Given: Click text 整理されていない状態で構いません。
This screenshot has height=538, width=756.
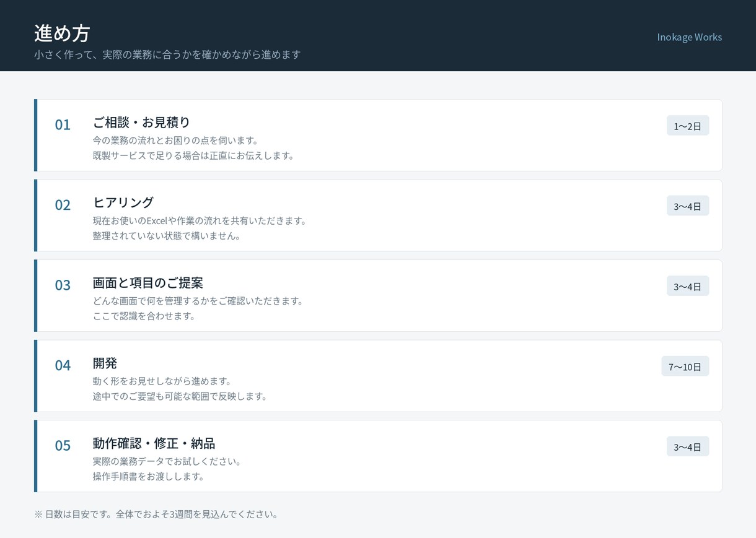Looking at the screenshot, I should pyautogui.click(x=167, y=236).
